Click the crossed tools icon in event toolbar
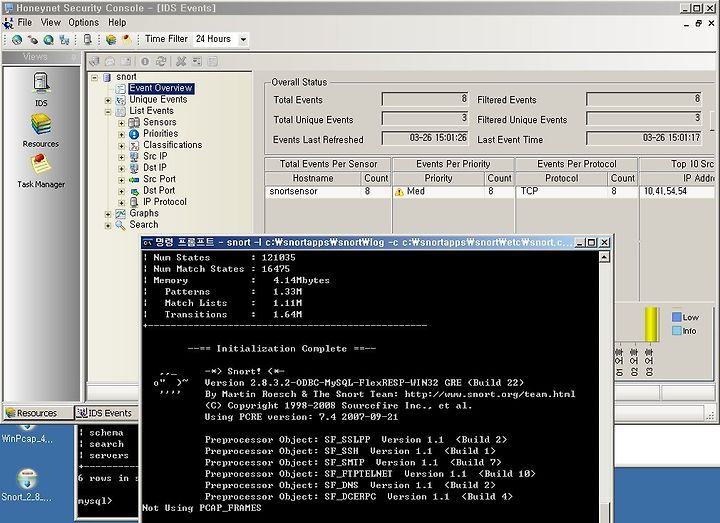The width and height of the screenshot is (720, 523). [x=181, y=61]
